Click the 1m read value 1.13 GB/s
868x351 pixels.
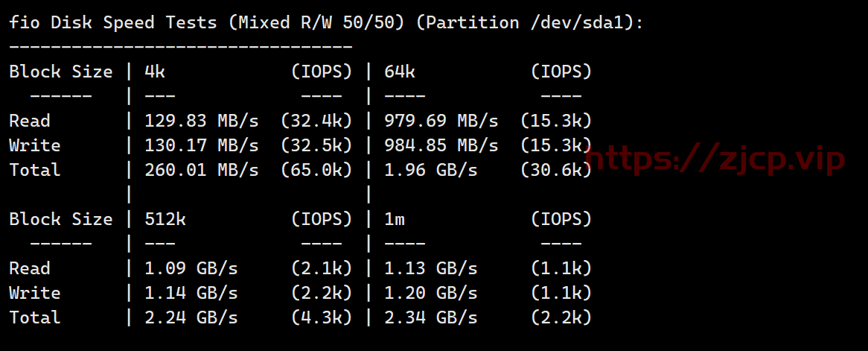tap(431, 268)
